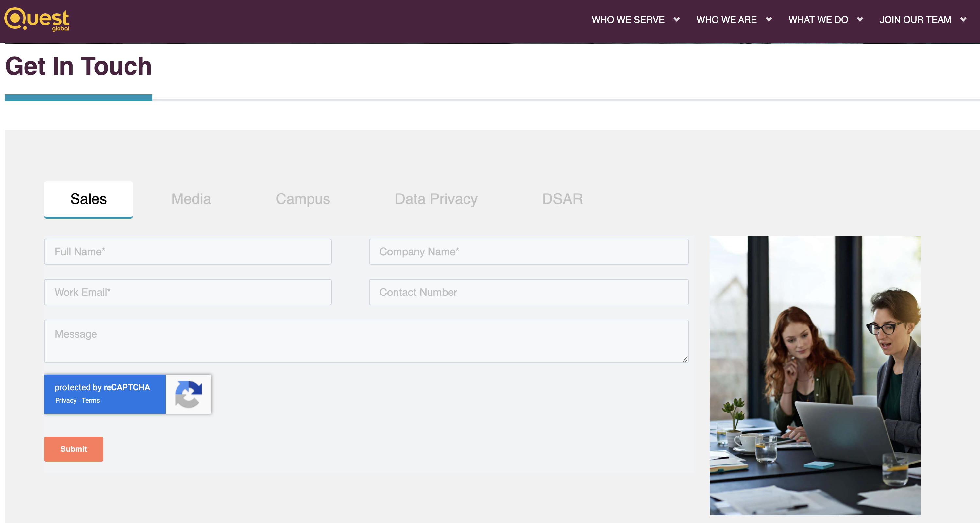Open the reCAPTCHA Terms link

pyautogui.click(x=91, y=400)
